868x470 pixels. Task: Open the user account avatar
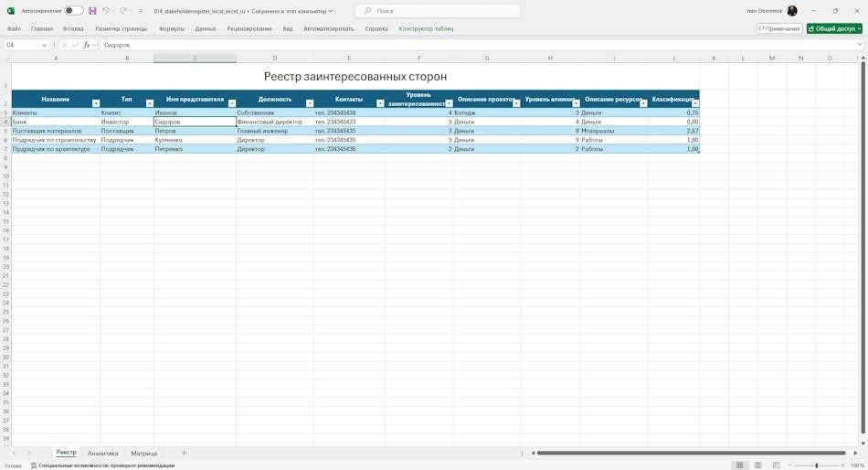pos(792,11)
